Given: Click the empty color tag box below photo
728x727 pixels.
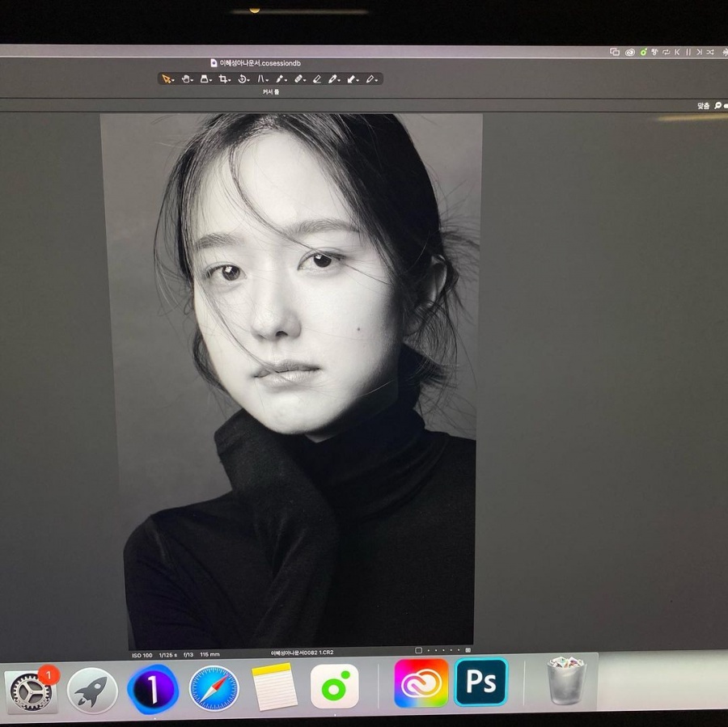Looking at the screenshot, I should click(x=418, y=650).
